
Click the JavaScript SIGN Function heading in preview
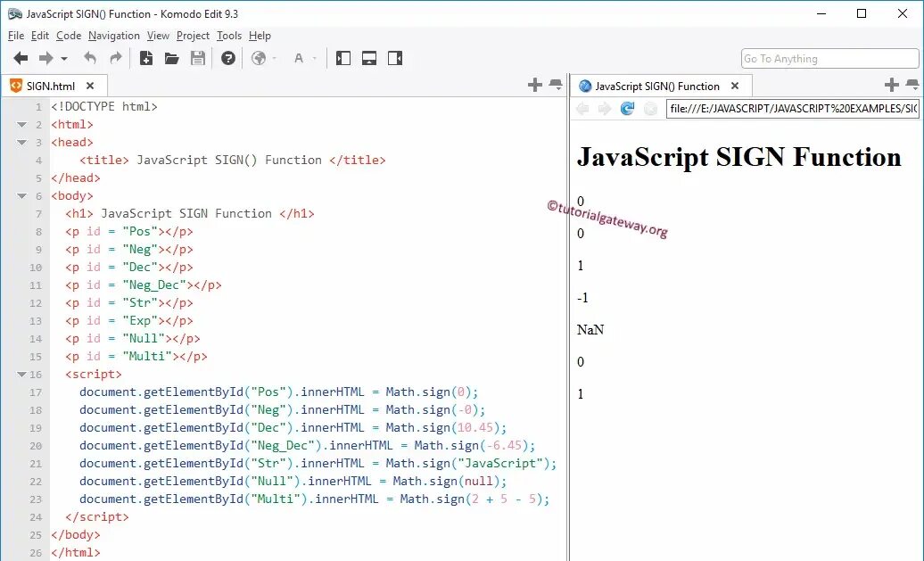click(x=739, y=157)
